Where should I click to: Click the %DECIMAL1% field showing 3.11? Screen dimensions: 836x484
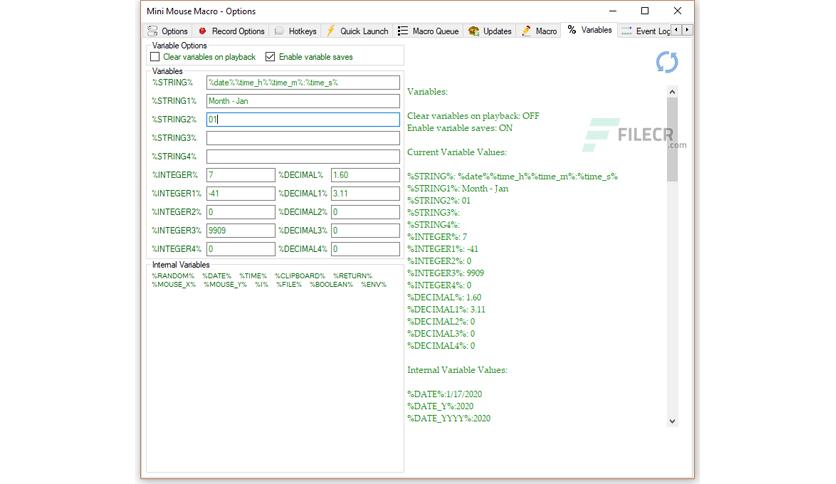coord(365,193)
